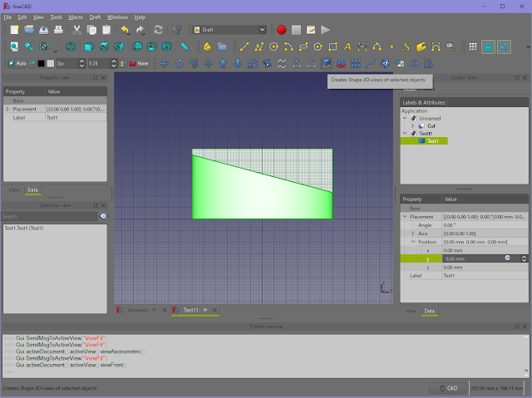Open the Macro menu
The width and height of the screenshot is (532, 398).
(76, 17)
